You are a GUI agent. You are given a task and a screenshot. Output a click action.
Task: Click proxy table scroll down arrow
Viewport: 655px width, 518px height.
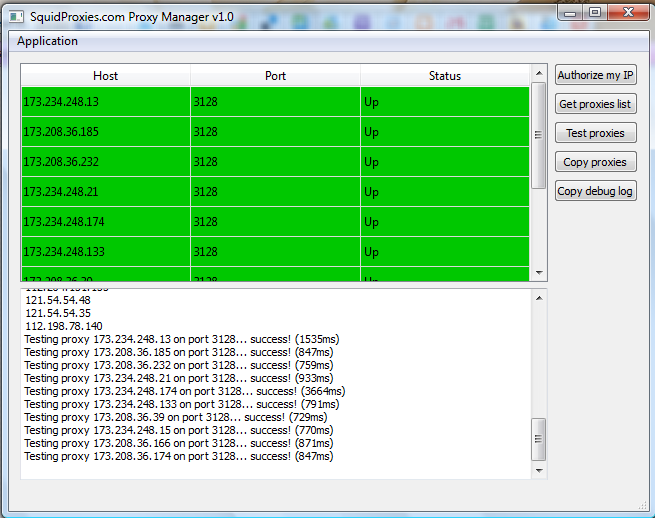click(x=539, y=273)
